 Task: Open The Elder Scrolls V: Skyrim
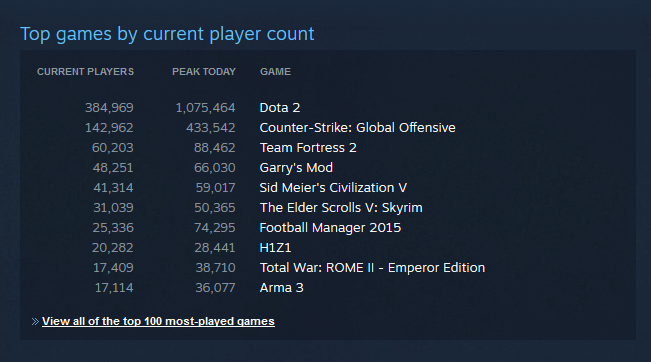(341, 207)
